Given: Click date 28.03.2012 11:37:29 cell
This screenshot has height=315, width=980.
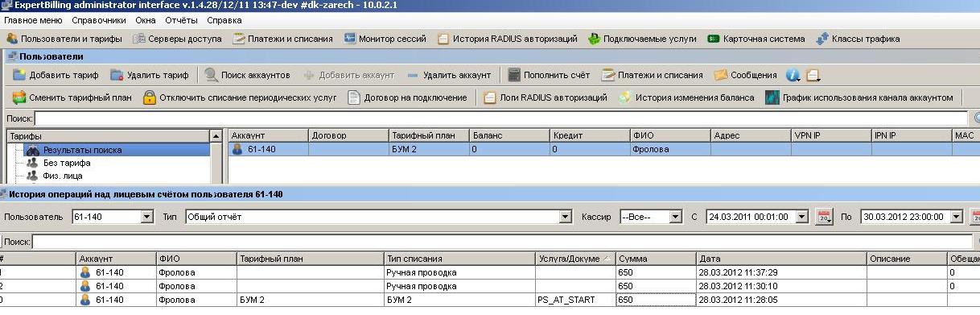Looking at the screenshot, I should coord(781,272).
